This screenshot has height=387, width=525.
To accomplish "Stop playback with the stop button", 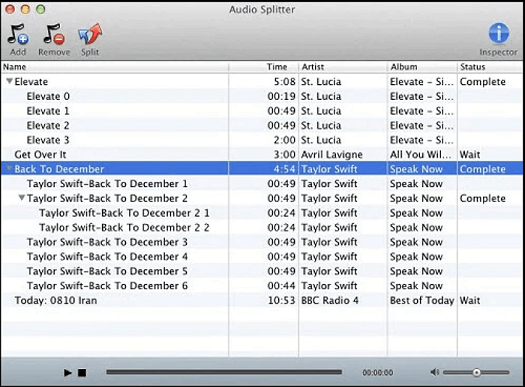I will pos(82,373).
